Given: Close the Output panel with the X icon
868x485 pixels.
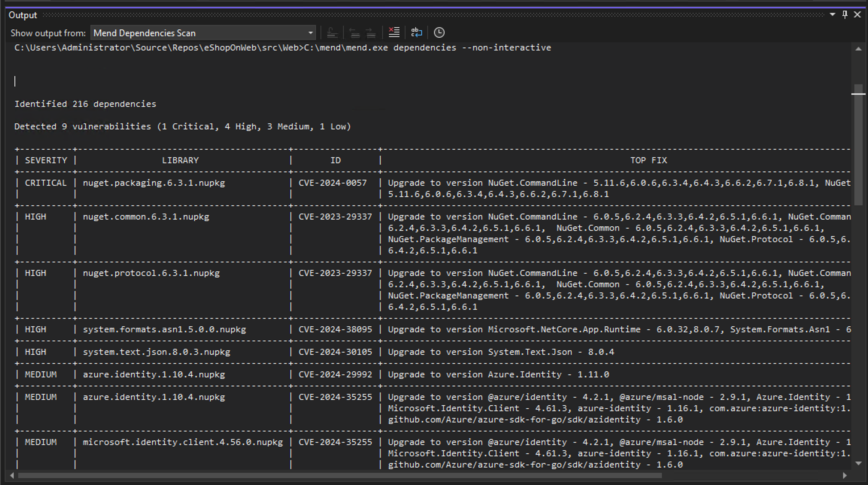Looking at the screenshot, I should click(857, 15).
